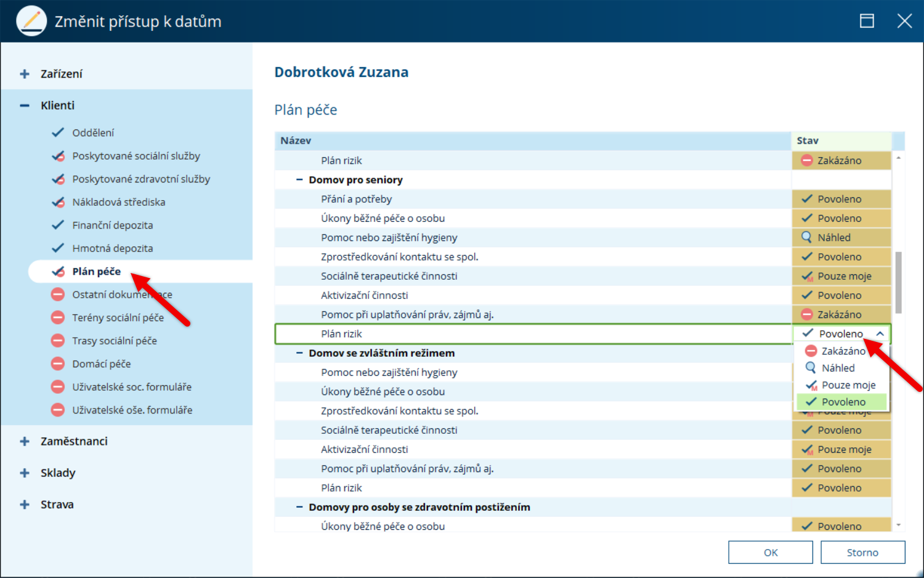Close the Změnit přístup k datům window
Image resolution: width=924 pixels, height=578 pixels.
[904, 21]
